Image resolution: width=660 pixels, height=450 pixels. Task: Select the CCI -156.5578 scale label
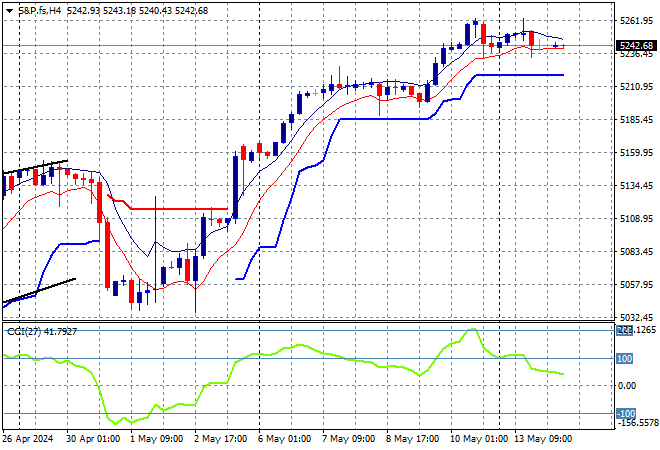click(637, 423)
